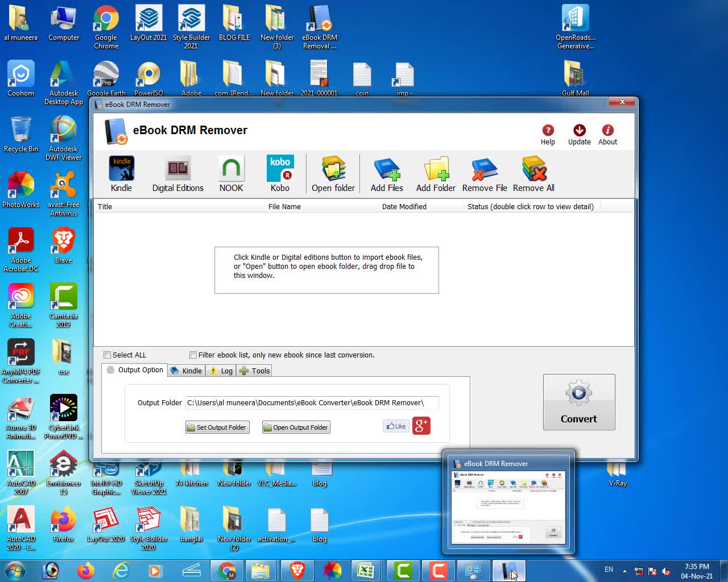Open the Log tab

click(x=221, y=371)
